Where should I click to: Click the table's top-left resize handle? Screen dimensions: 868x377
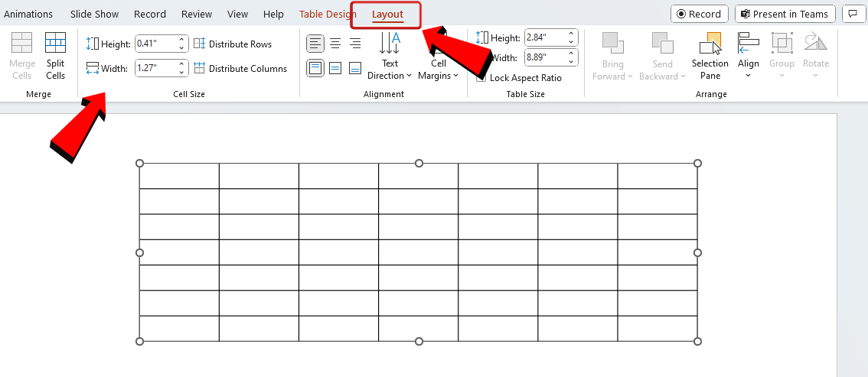pos(139,163)
